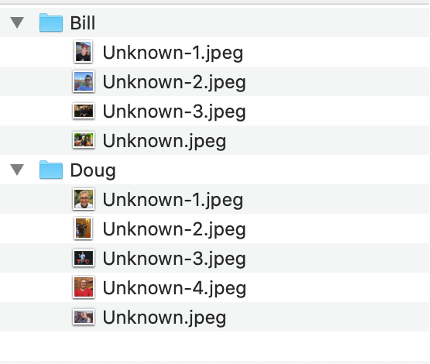Select Unknown-2.jpeg filename under Bill
This screenshot has width=430, height=364.
tap(174, 83)
